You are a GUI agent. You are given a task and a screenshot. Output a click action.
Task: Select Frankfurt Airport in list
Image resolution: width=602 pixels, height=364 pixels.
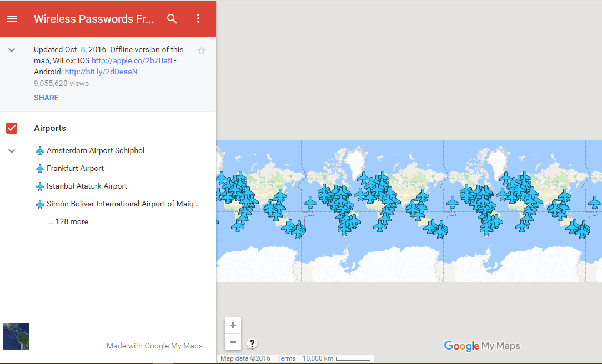click(76, 168)
